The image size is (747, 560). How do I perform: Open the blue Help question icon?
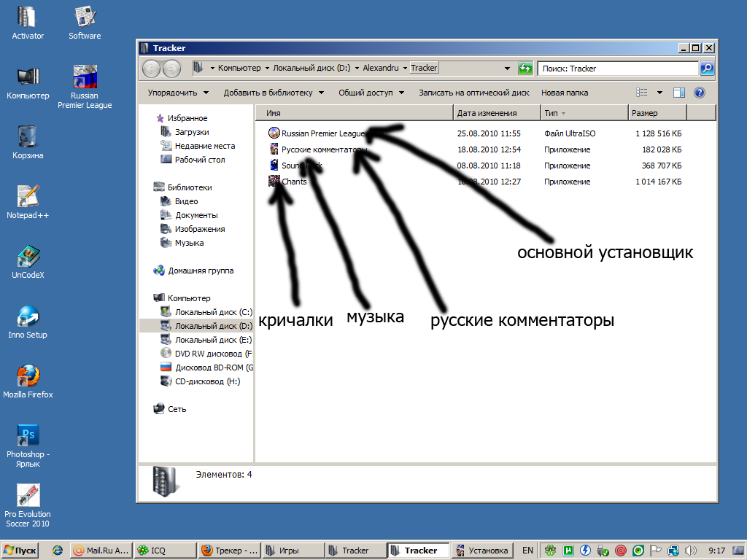(x=700, y=93)
